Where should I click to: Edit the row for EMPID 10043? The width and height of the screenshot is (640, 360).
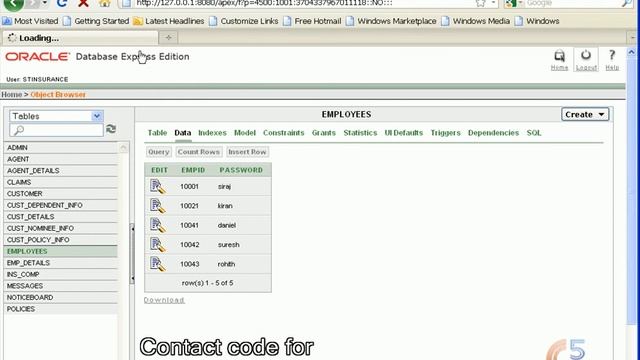tap(158, 264)
